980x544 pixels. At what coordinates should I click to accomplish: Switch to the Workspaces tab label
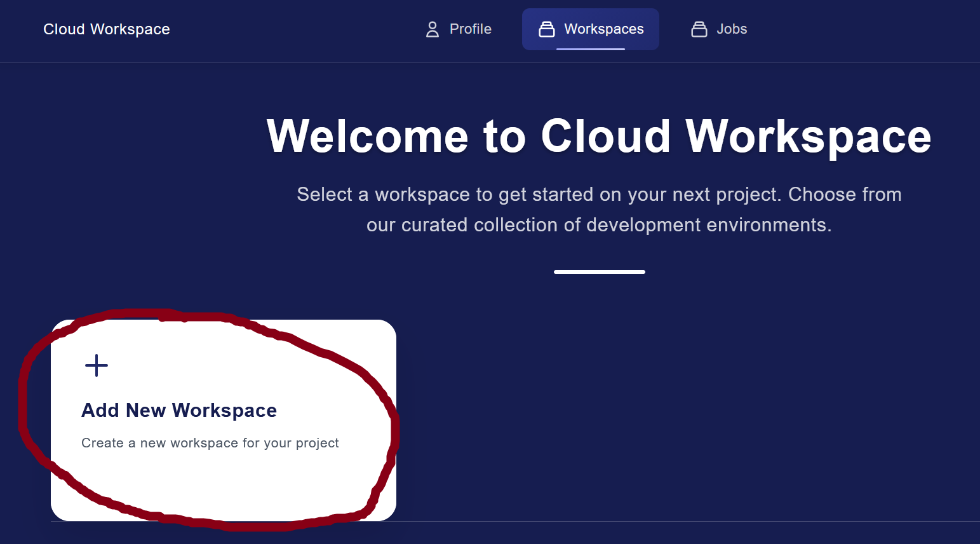603,29
